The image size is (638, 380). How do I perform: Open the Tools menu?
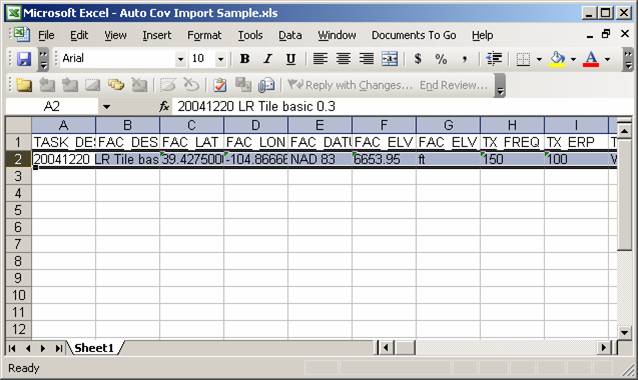[250, 35]
